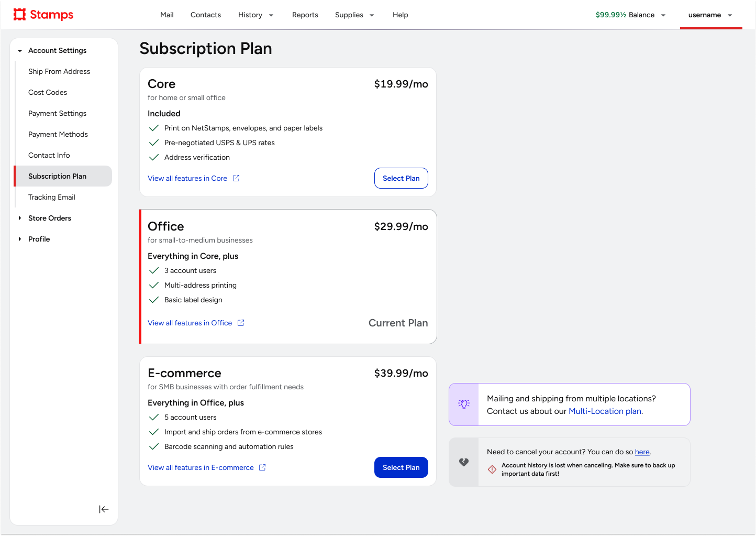Click the external link icon next to View all features in Office
The height and width of the screenshot is (536, 756).
pyautogui.click(x=241, y=323)
